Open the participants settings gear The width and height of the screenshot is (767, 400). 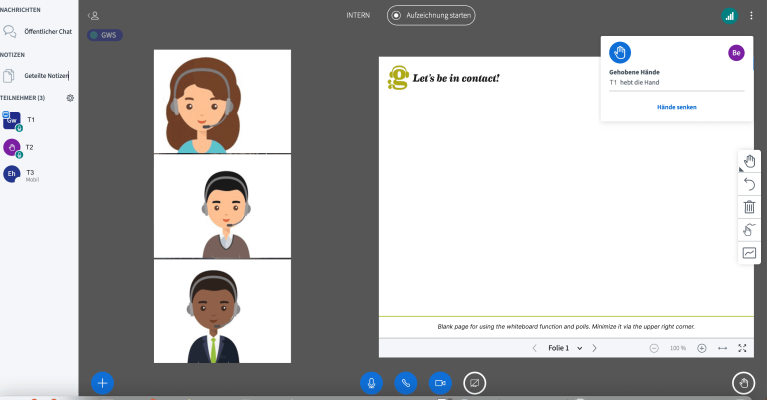(70, 98)
